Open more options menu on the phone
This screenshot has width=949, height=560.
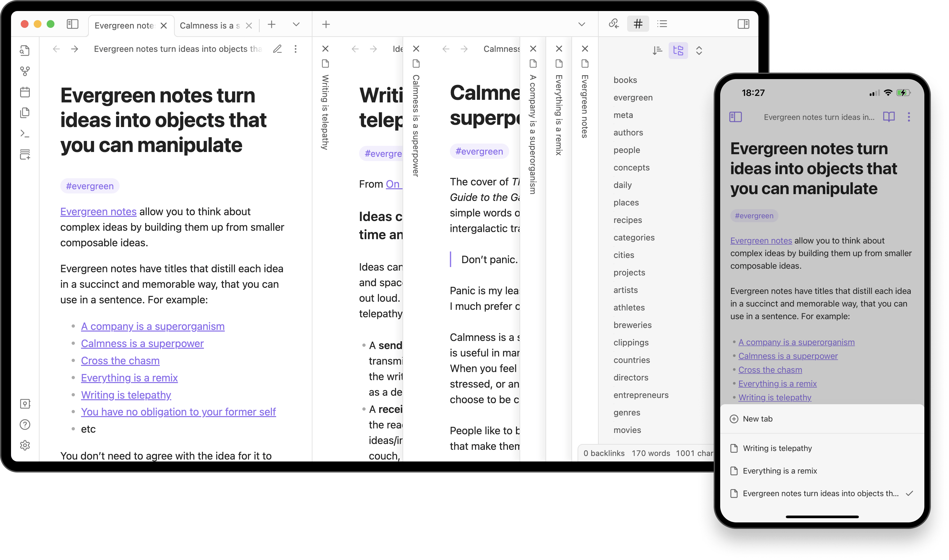click(x=908, y=117)
